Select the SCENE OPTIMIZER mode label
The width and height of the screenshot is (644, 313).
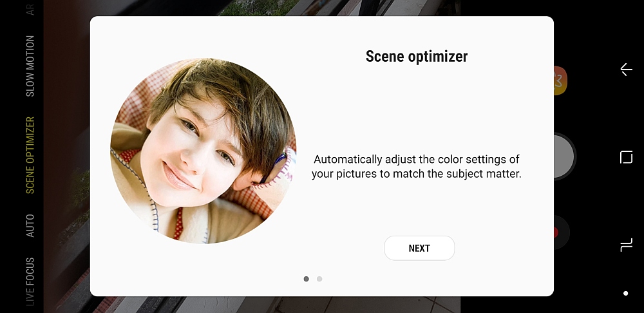pos(30,155)
